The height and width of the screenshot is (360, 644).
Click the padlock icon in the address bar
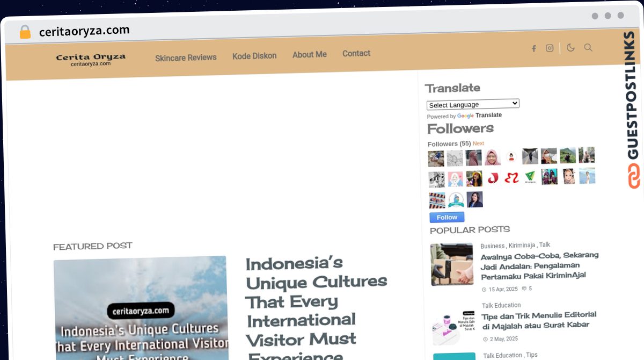(25, 32)
